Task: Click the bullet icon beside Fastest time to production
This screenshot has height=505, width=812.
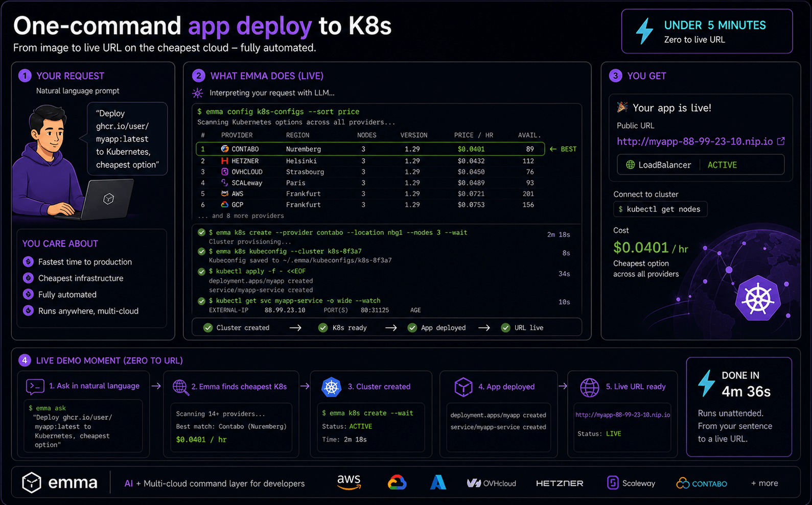Action: pyautogui.click(x=28, y=261)
